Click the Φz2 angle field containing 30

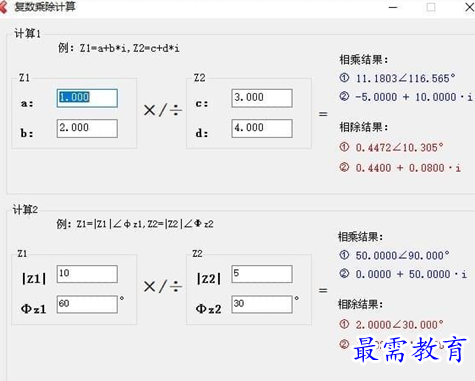262,304
